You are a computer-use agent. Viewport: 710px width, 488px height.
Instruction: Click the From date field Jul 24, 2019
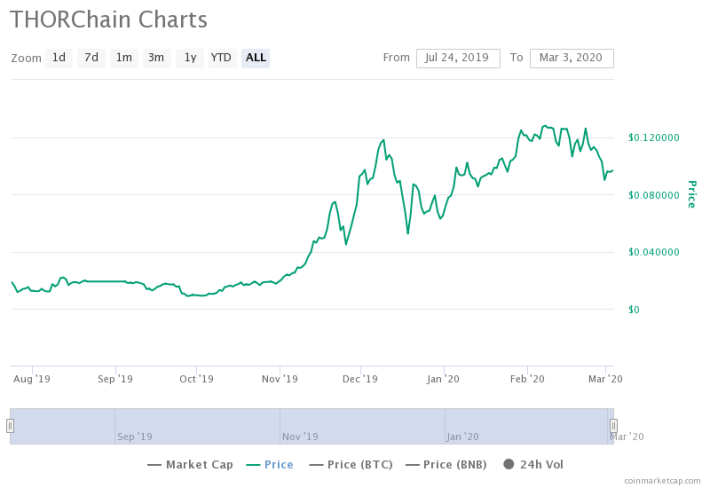[458, 58]
